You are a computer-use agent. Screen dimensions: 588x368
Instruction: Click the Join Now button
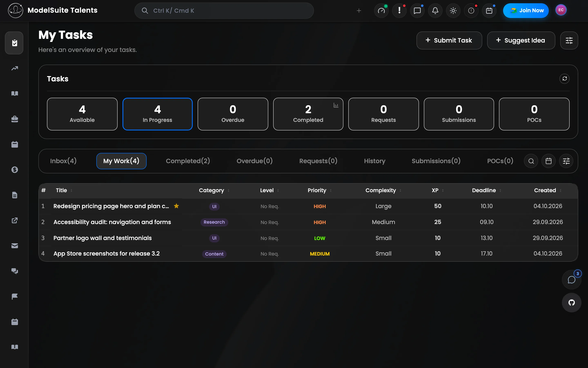click(526, 11)
